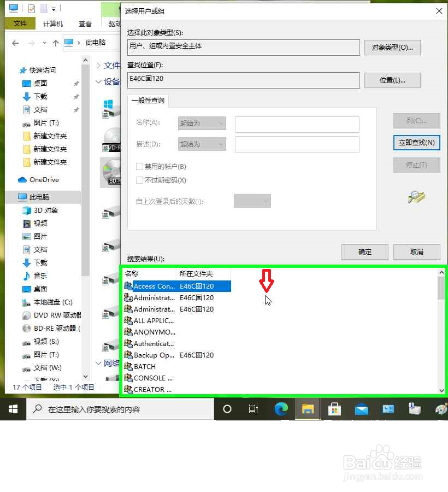This screenshot has width=448, height=492.
Task: Launch Microsoft Edge from the taskbar
Action: [281, 408]
